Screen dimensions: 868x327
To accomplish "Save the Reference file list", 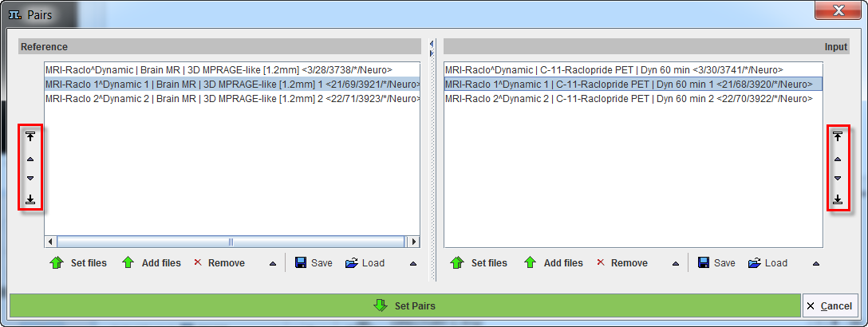I will click(314, 263).
